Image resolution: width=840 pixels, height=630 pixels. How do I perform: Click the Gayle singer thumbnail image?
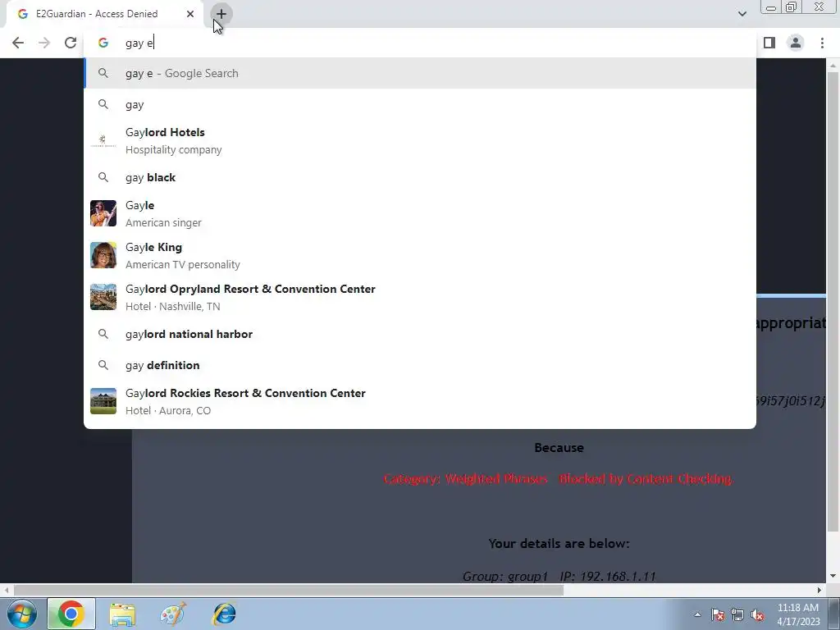103,213
